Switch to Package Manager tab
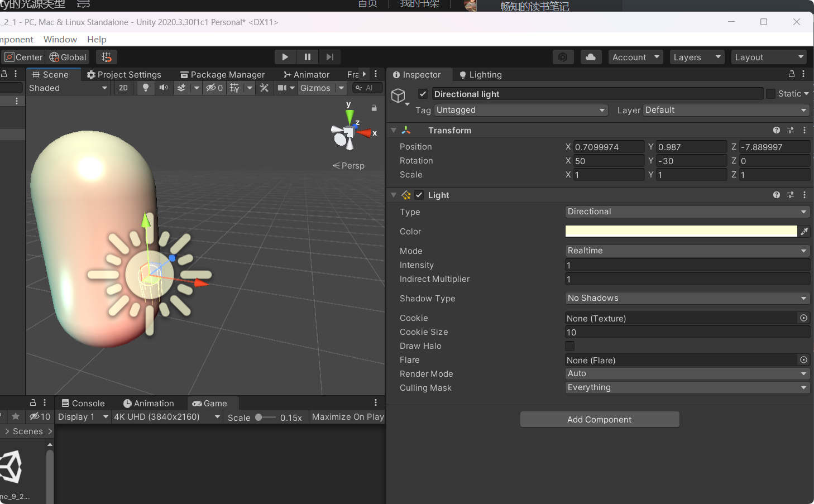 pos(222,74)
